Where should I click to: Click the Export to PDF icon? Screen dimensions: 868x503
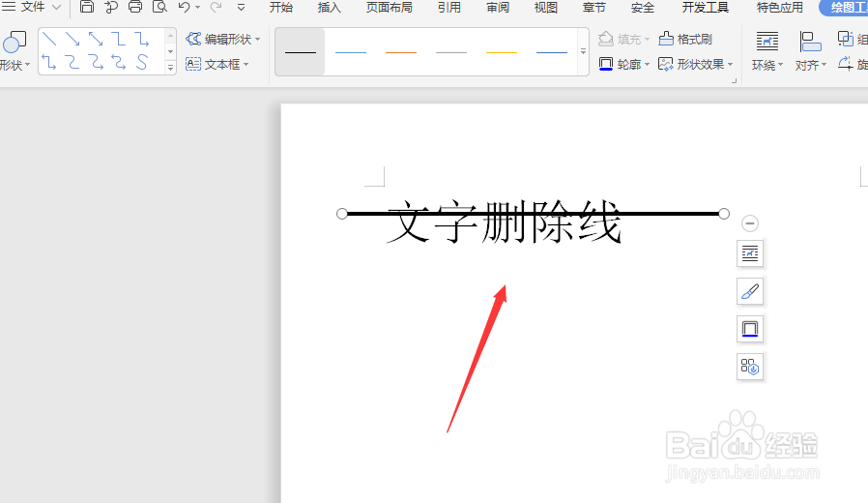tap(111, 7)
